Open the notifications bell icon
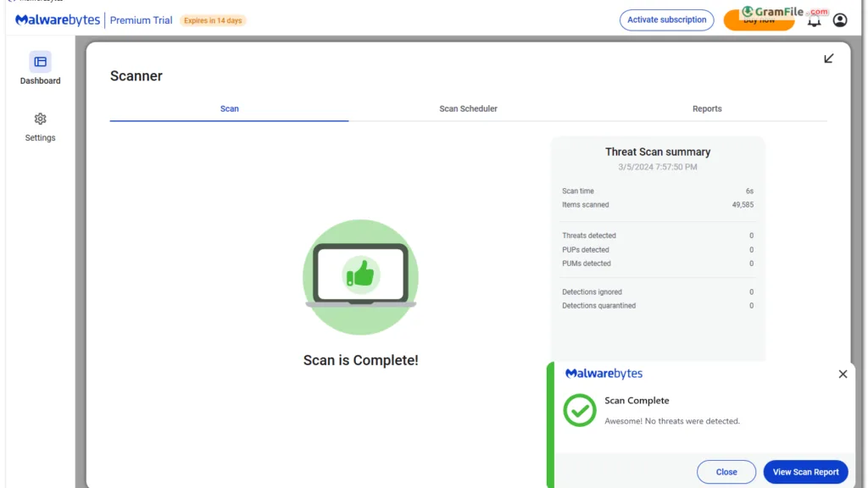Screen dimensions: 868x488 point(814,21)
